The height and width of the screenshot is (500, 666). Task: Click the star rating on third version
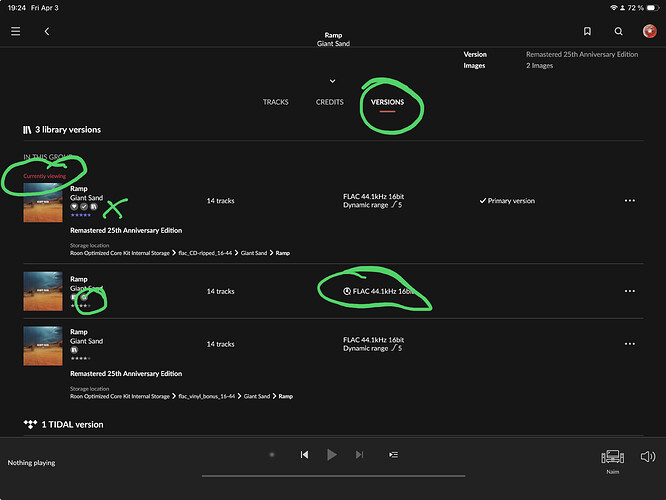tap(81, 359)
